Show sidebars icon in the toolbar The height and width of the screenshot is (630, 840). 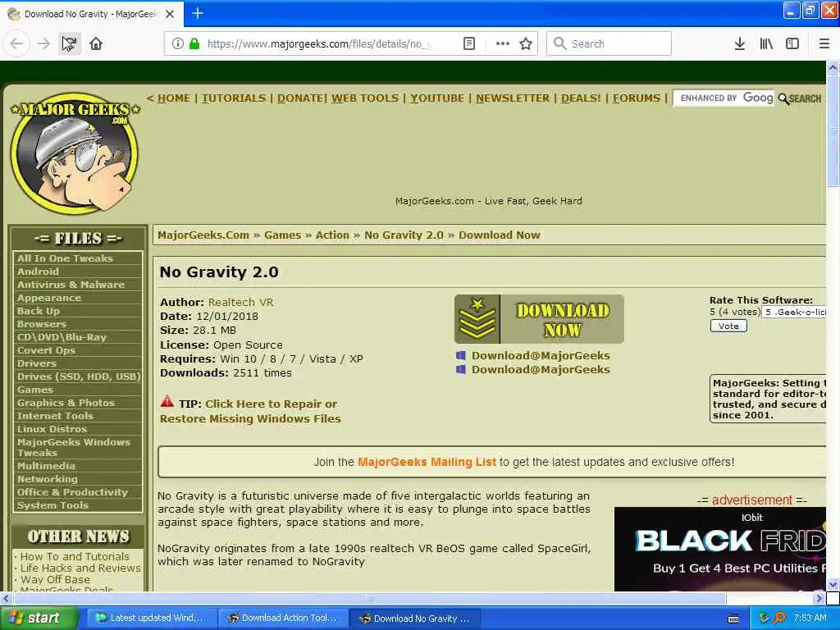792,44
